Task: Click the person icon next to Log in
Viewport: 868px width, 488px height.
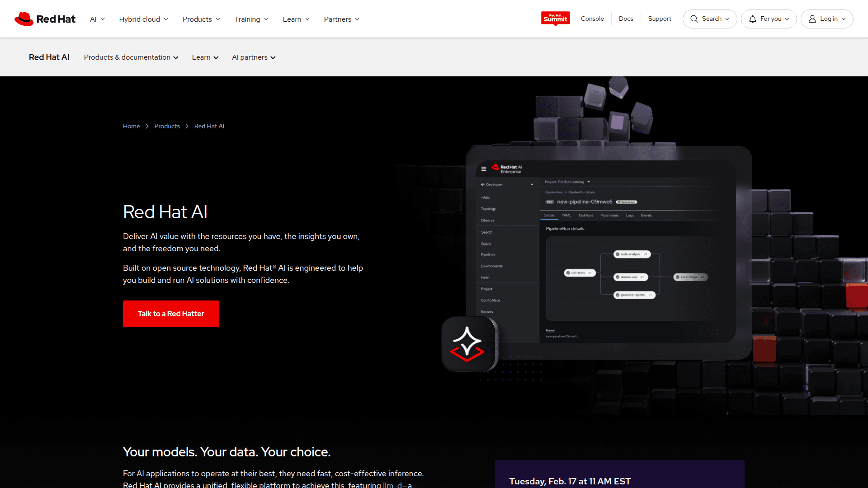Action: (812, 19)
